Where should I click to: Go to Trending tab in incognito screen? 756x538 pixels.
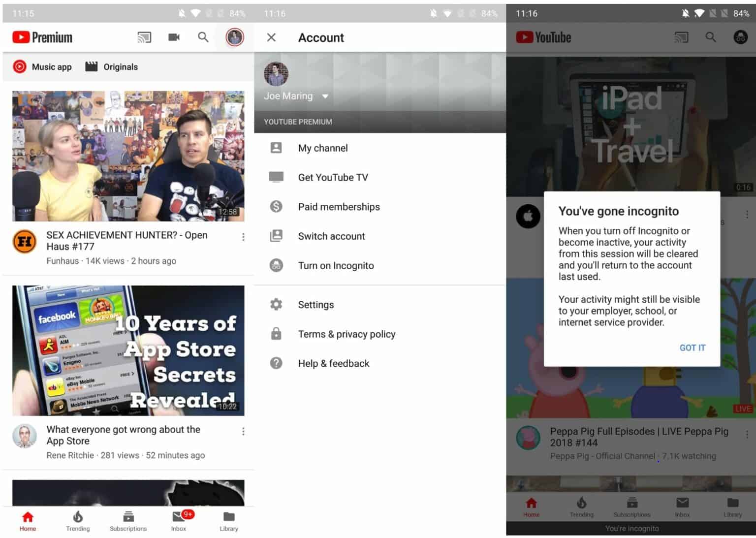click(x=581, y=507)
